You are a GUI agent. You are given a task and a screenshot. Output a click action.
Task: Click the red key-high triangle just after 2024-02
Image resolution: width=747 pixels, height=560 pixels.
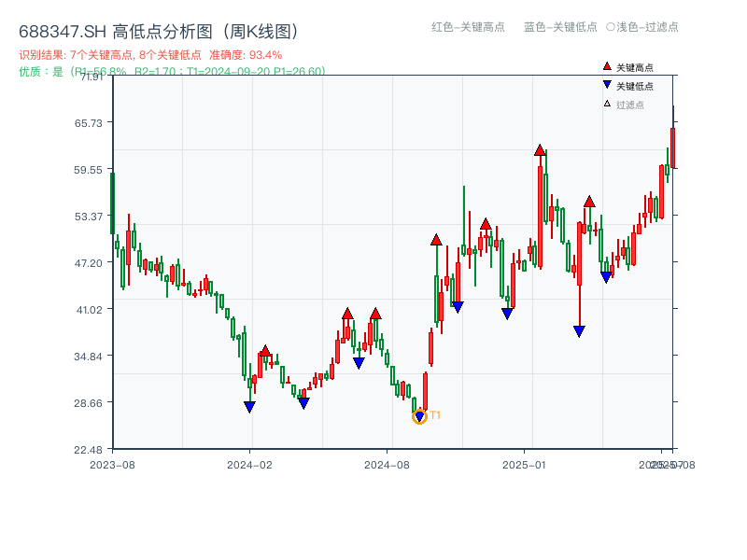[x=265, y=351]
